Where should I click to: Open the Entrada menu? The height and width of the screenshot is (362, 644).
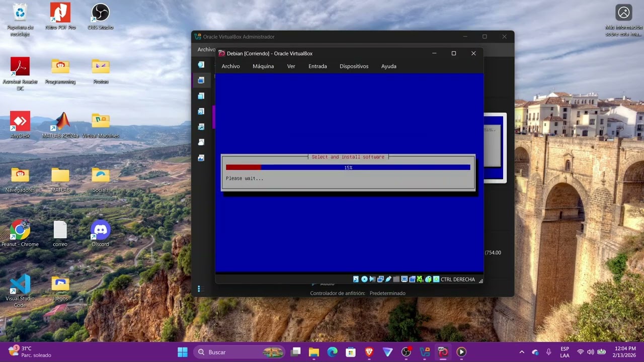coord(317,66)
